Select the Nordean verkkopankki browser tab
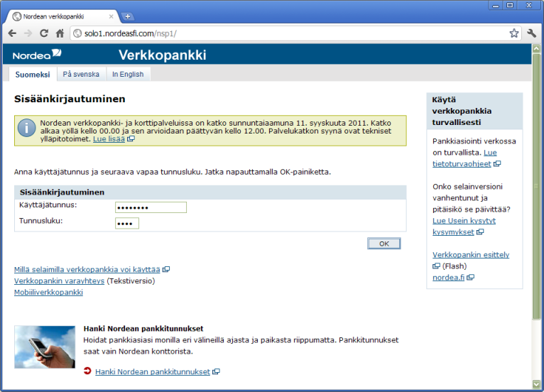544x392 pixels. (63, 16)
